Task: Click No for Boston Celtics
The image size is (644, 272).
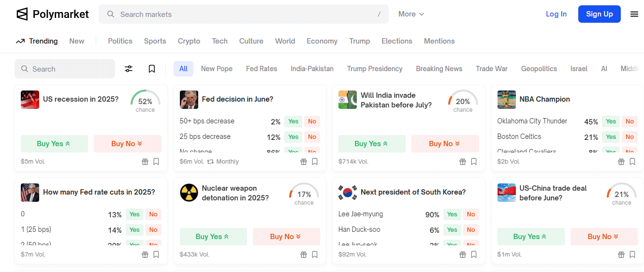Action: pyautogui.click(x=629, y=137)
